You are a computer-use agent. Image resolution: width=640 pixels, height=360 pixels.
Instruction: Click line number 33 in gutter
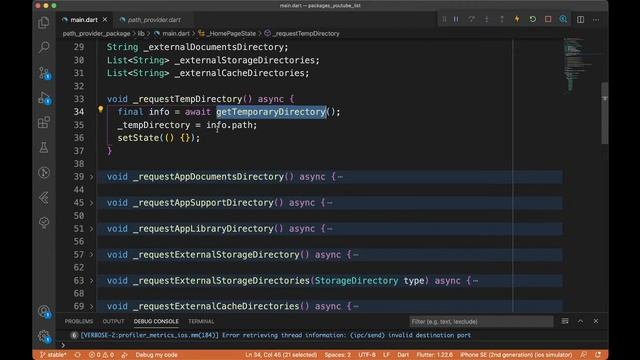point(79,99)
